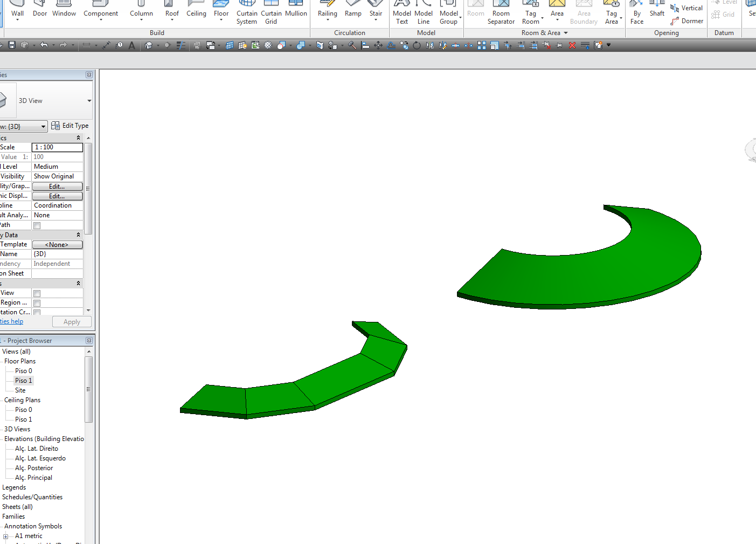Select the Room Separator tool
756x544 pixels.
[x=501, y=12]
